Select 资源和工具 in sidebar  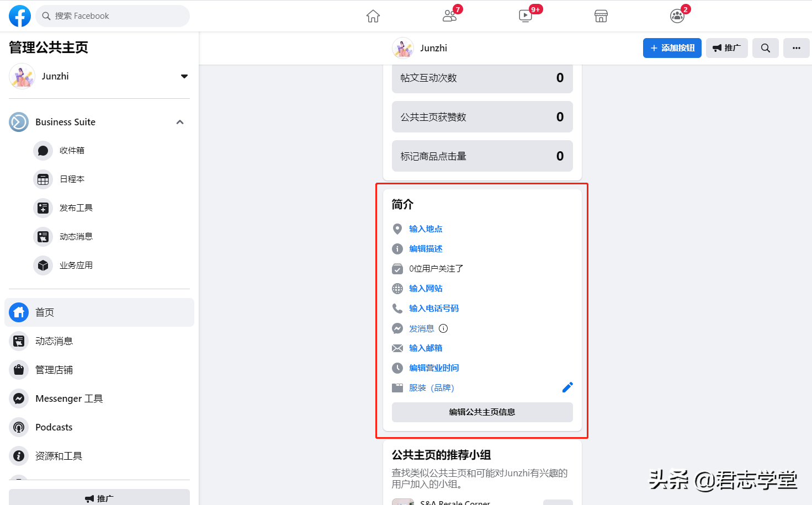tap(99, 456)
